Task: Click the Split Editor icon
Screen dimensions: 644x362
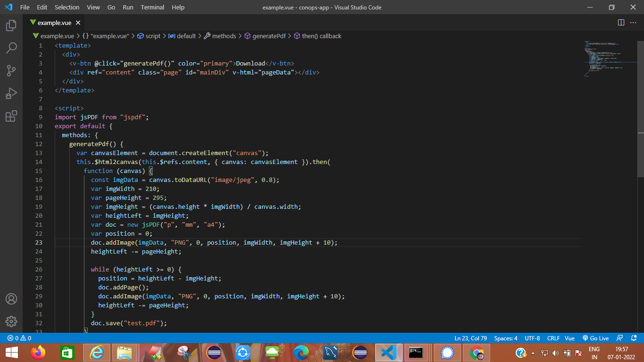Action: (x=620, y=22)
